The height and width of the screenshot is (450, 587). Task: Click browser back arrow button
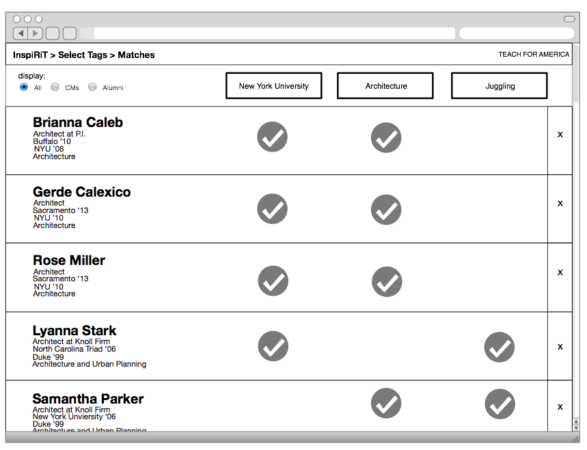(x=21, y=33)
